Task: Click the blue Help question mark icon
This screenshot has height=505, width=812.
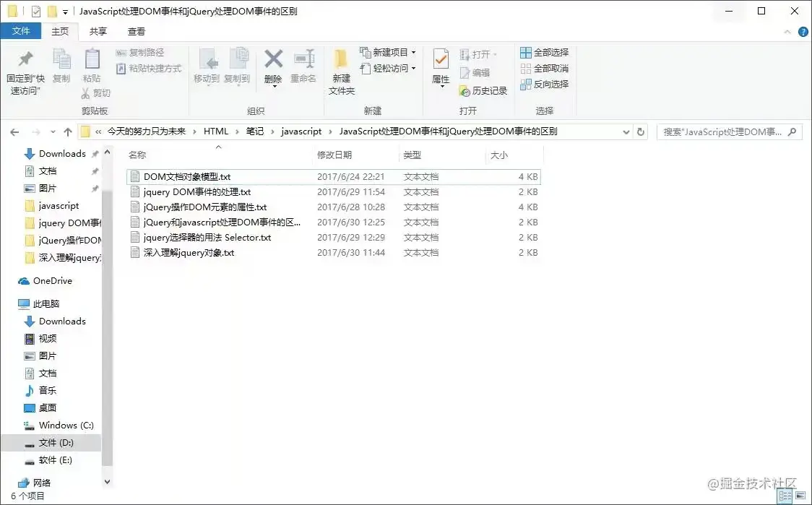Action: [803, 32]
